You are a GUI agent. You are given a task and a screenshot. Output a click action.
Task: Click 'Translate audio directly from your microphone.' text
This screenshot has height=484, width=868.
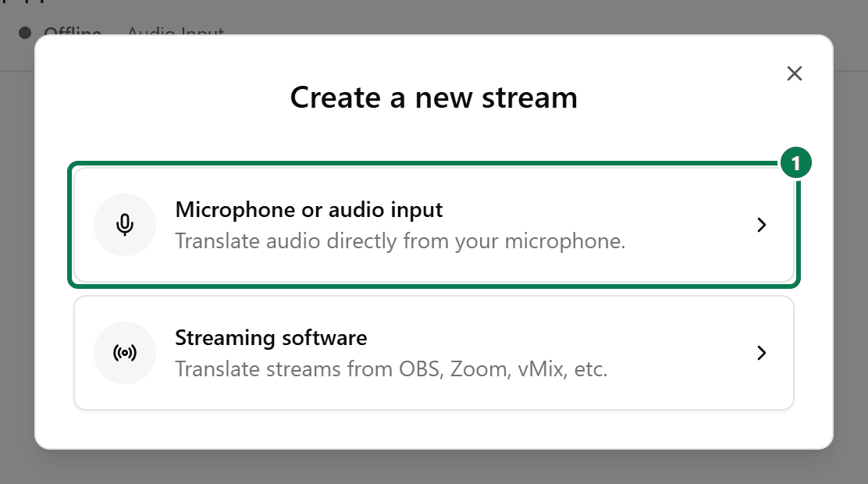[400, 241]
